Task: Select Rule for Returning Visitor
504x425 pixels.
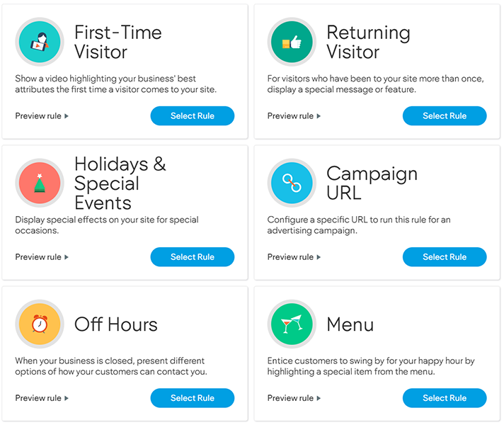Action: 444,116
